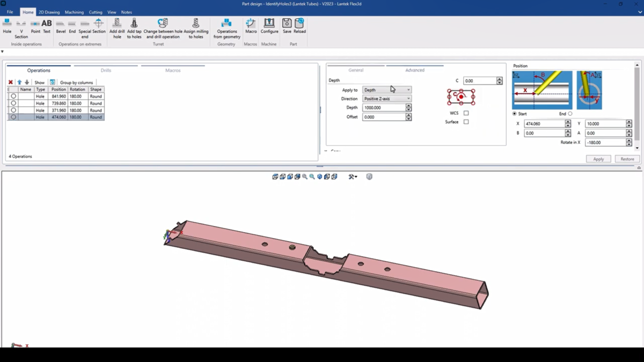Image resolution: width=644 pixels, height=362 pixels.
Task: Click the Offset value stepper arrows
Action: (x=408, y=117)
